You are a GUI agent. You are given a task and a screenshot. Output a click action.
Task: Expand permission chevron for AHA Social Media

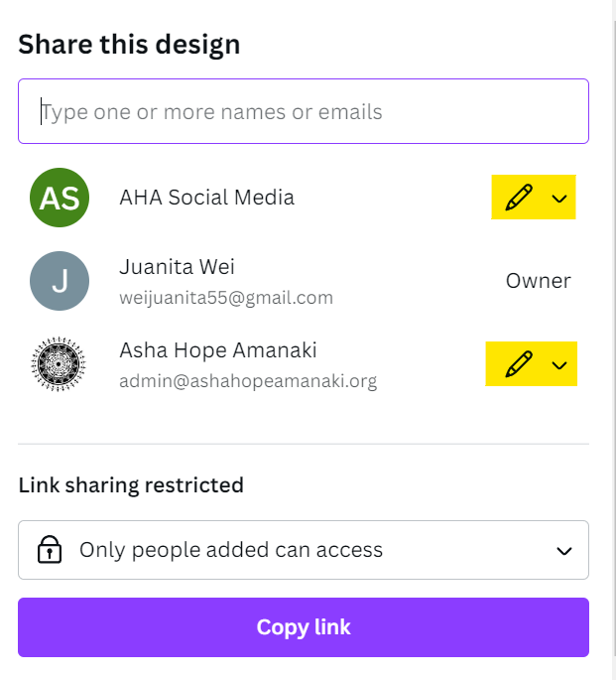(559, 199)
